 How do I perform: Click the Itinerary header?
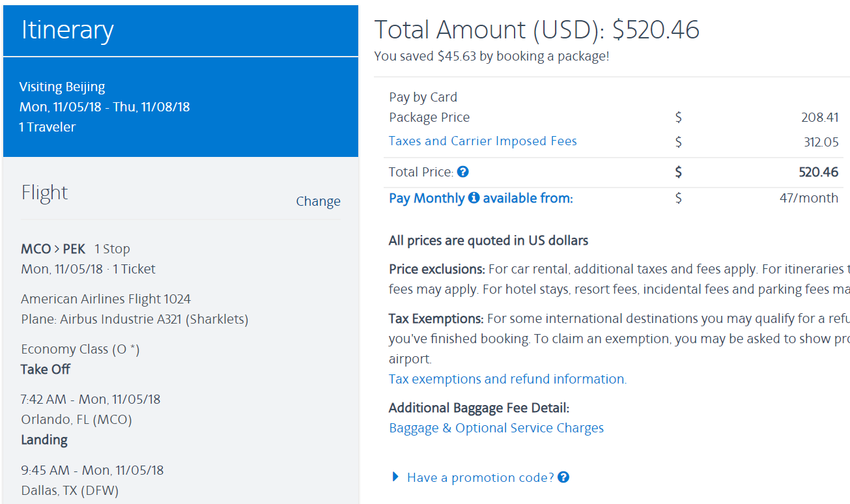click(x=68, y=30)
